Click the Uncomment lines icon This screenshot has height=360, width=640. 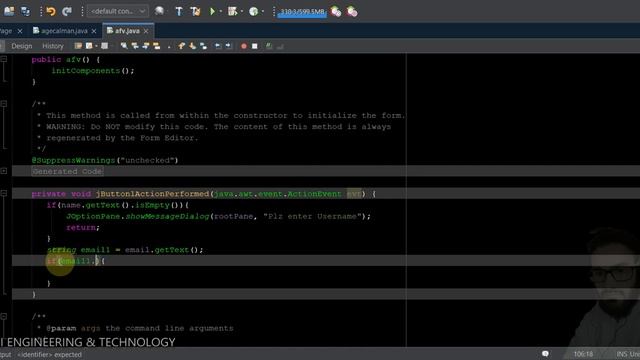click(280, 46)
